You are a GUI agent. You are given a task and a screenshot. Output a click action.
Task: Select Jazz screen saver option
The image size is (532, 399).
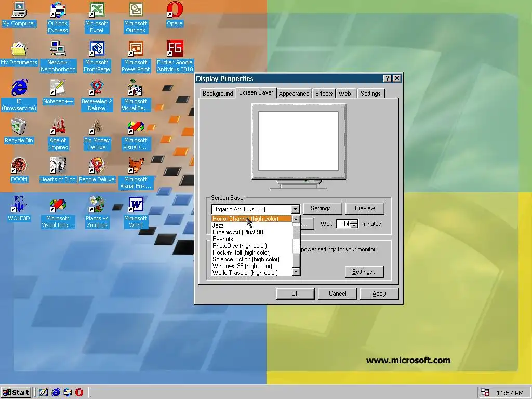pos(251,225)
